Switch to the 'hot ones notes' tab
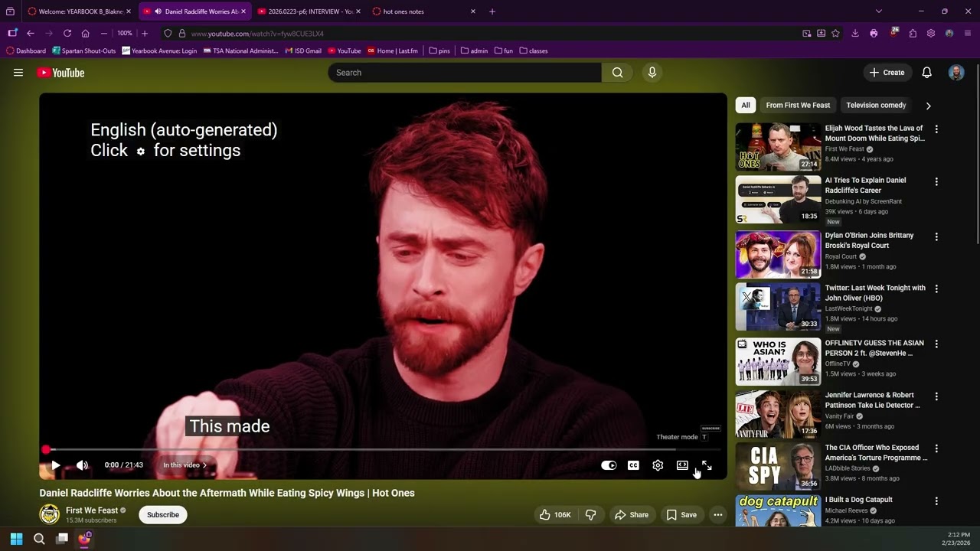 423,11
